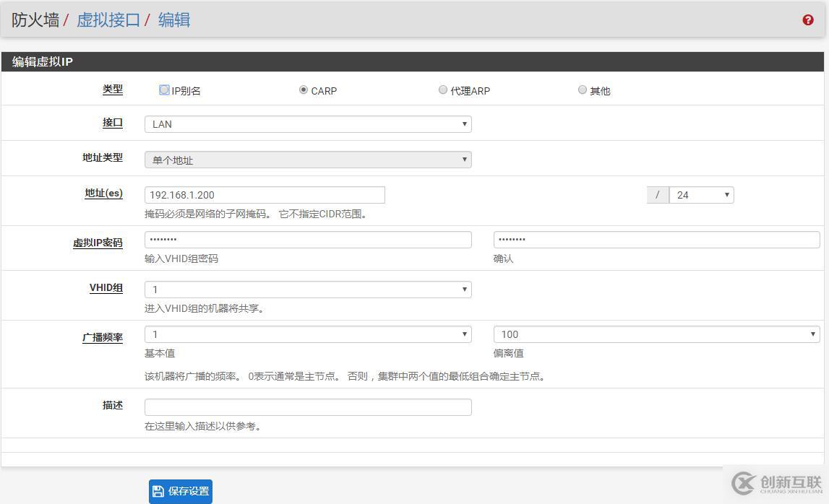829x504 pixels.
Task: Open the 偏离值 dropdown showing 100
Action: tap(656, 334)
